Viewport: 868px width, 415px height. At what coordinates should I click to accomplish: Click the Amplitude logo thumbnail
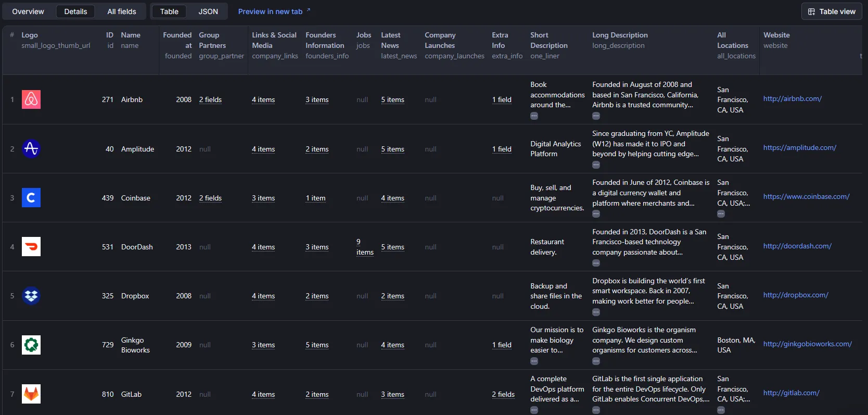31,148
